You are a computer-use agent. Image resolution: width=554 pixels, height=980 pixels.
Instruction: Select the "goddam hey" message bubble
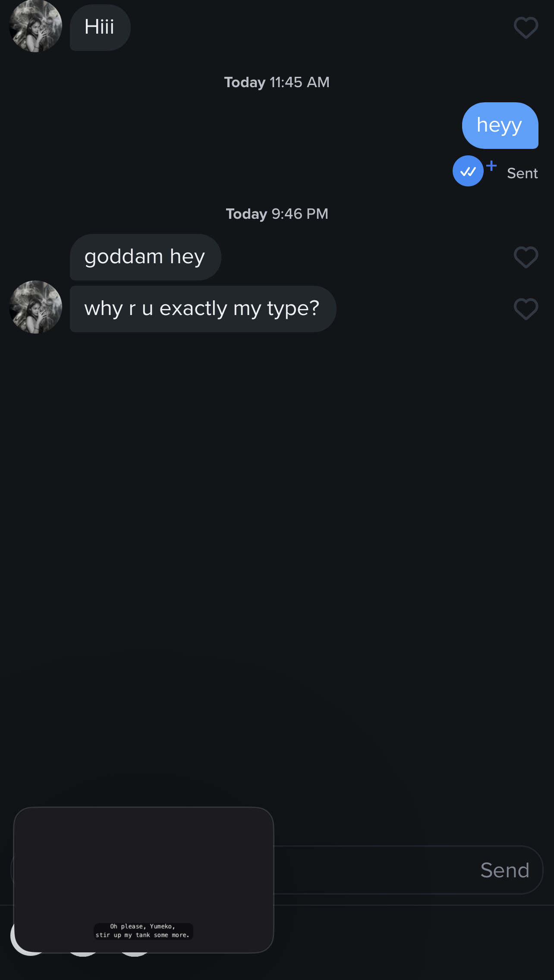145,257
